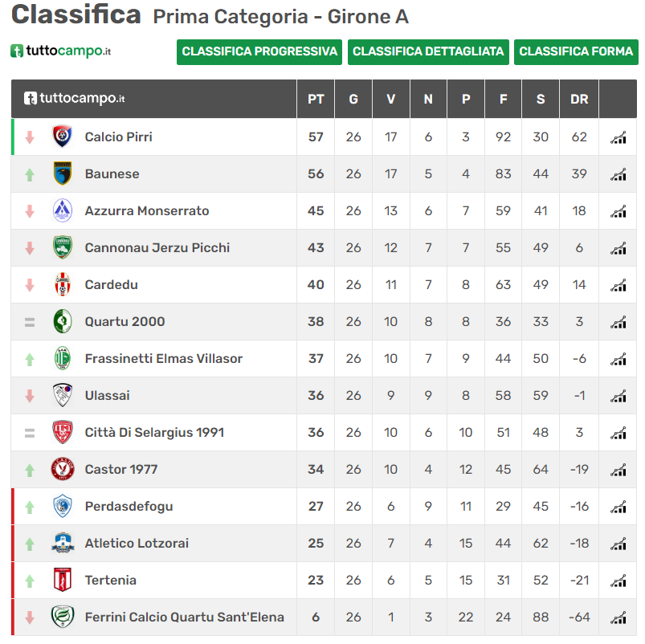Open Azzurra Monserrato stats chart icon
This screenshot has height=644, width=645.
[x=618, y=211]
